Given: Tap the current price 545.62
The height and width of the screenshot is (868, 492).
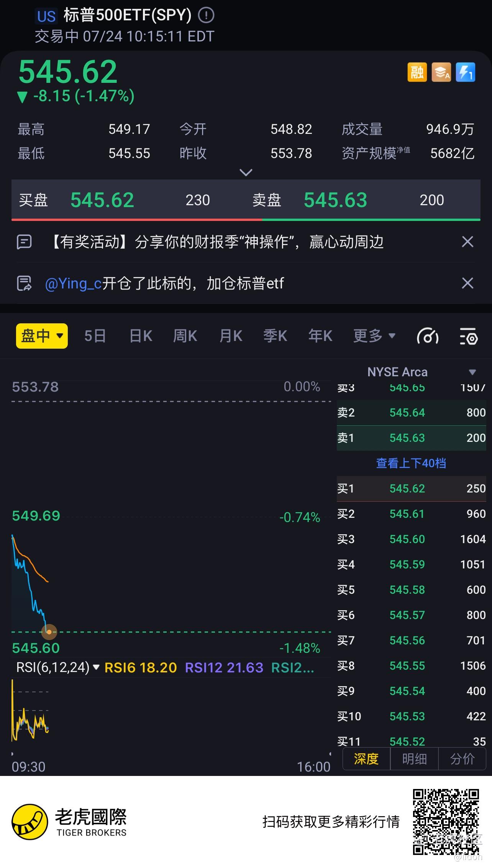Looking at the screenshot, I should point(68,72).
